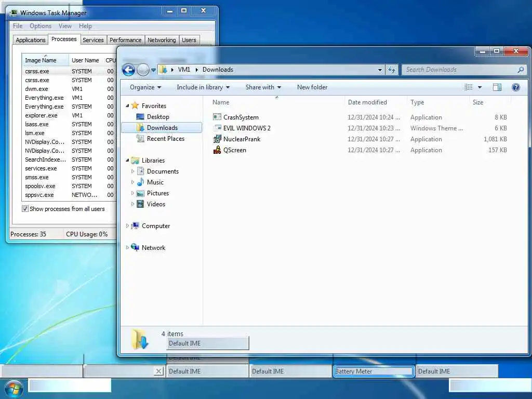Viewport: 532px width, 399px height.
Task: Click the Refresh button beside address bar
Action: (392, 70)
